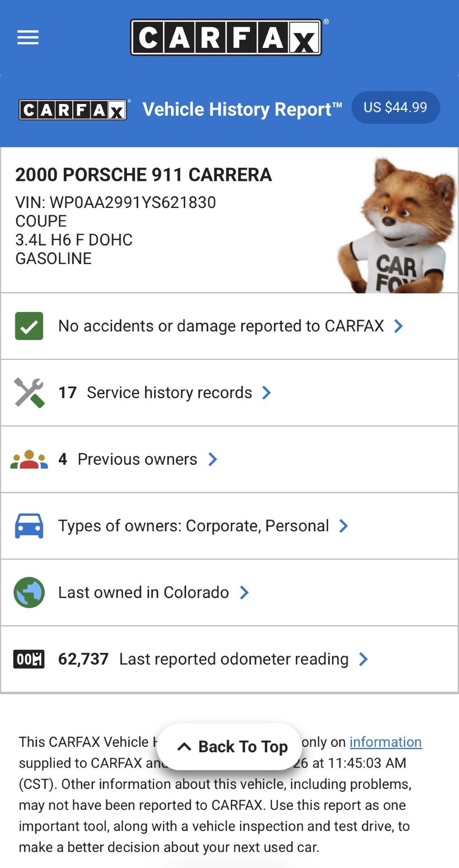Expand types of owners chevron
Viewport: 459px width, 868px height.
pyautogui.click(x=343, y=526)
